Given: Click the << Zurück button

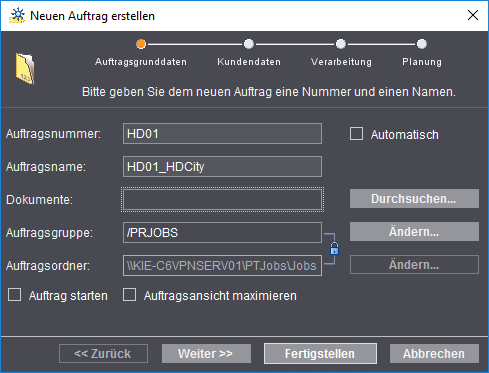Looking at the screenshot, I should tap(103, 354).
